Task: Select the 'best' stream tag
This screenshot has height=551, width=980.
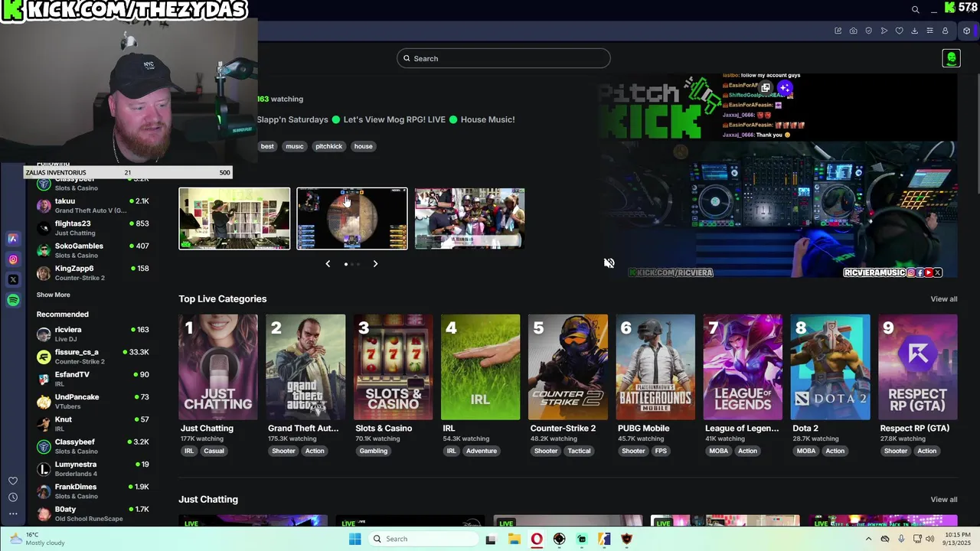Action: (x=267, y=146)
